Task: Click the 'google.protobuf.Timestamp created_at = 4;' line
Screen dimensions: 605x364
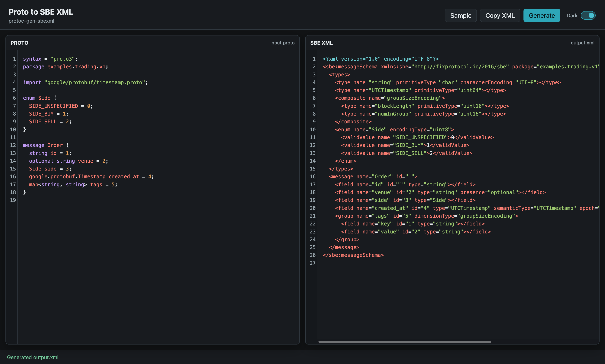Action: pos(91,177)
